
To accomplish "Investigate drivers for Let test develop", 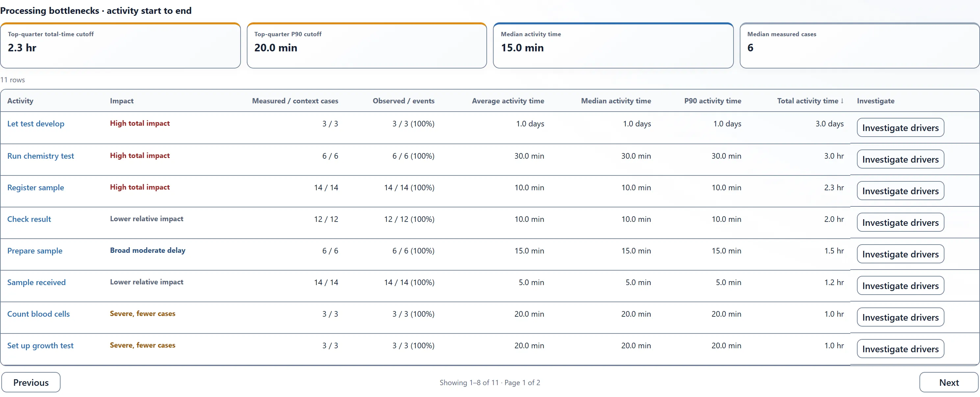I will [x=900, y=127].
